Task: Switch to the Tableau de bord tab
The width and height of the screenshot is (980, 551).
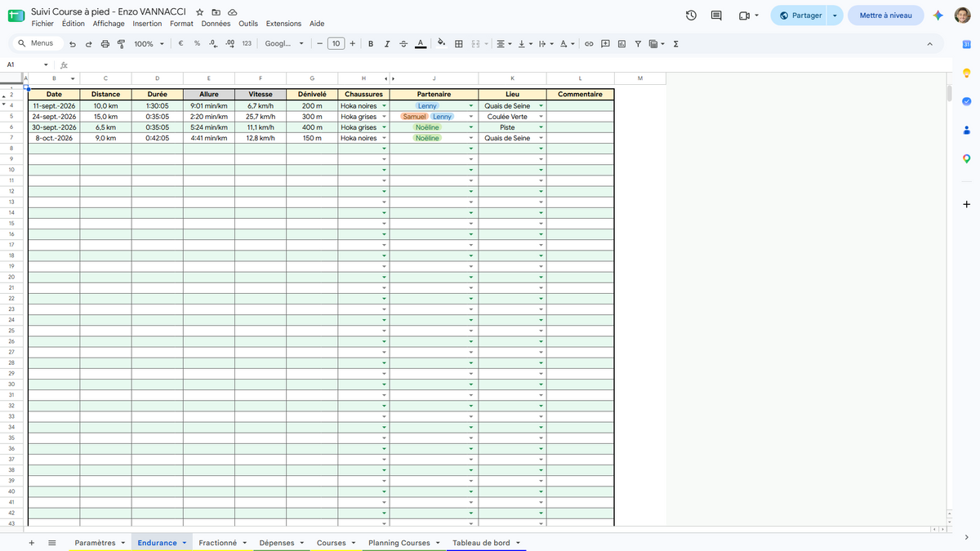Action: (481, 543)
